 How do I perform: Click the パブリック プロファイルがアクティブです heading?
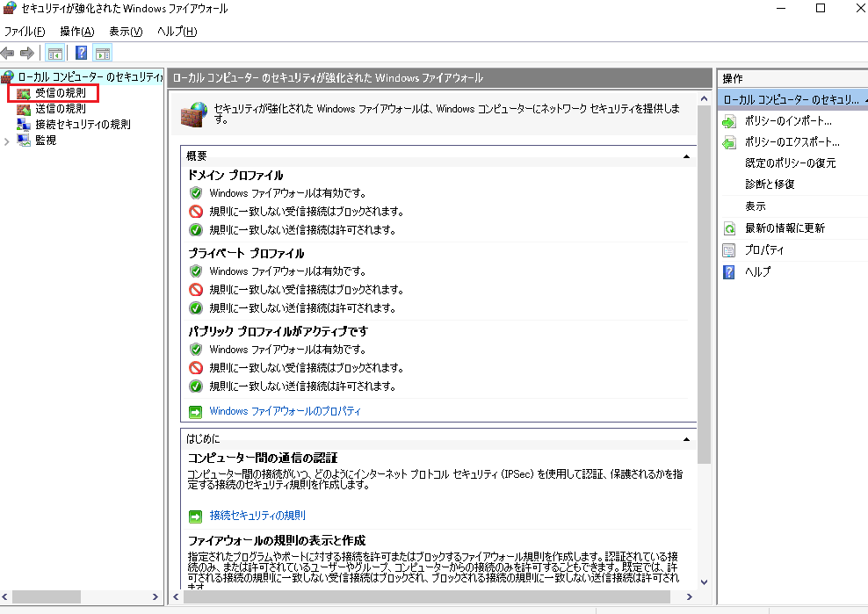278,332
